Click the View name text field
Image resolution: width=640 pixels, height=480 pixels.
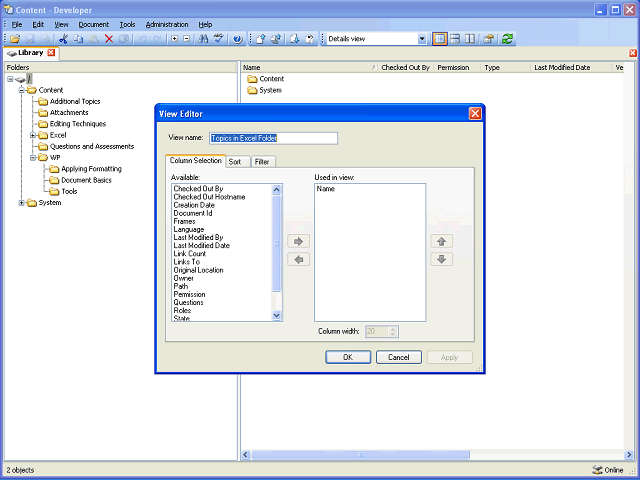tap(273, 138)
